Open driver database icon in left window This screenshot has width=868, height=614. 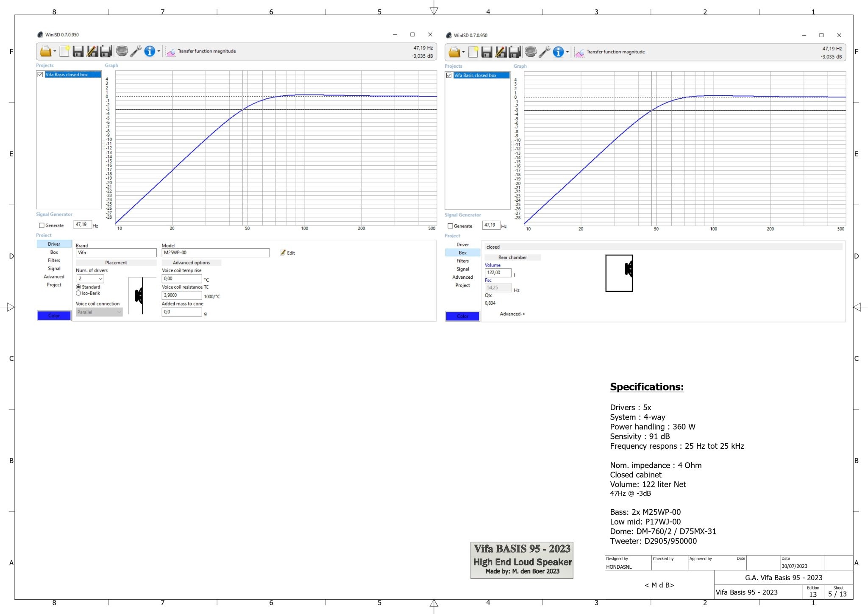[122, 51]
